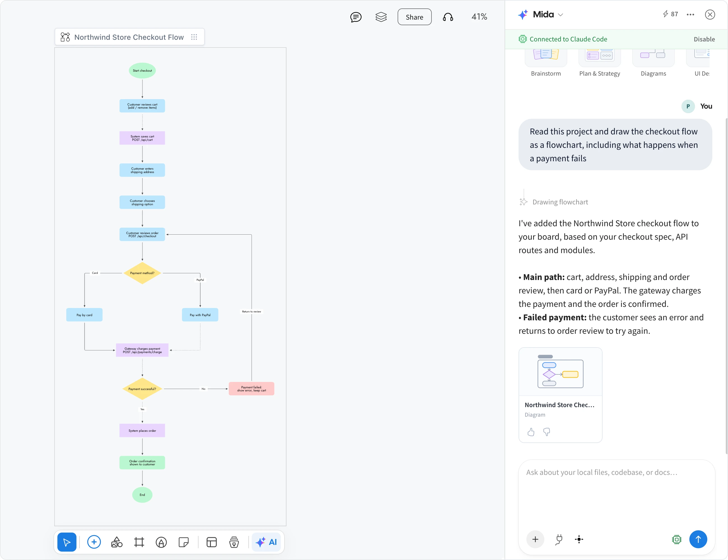Select the Payment method? decision diamond
The height and width of the screenshot is (560, 728).
(x=142, y=273)
